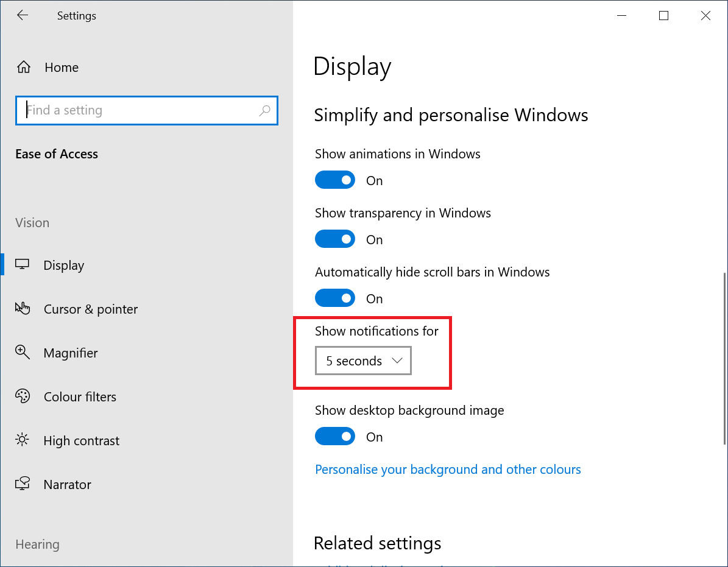728x567 pixels.
Task: Open Narrator settings using its icon
Action: (23, 484)
